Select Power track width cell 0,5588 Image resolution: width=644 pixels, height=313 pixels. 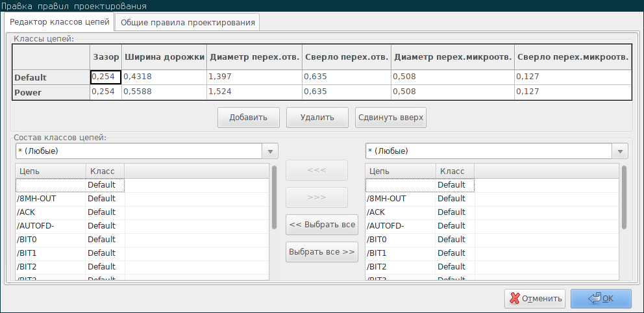(164, 92)
